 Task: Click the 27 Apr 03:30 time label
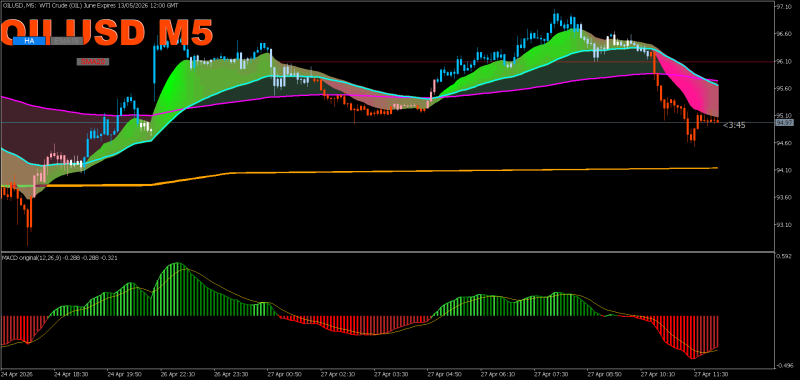point(390,373)
